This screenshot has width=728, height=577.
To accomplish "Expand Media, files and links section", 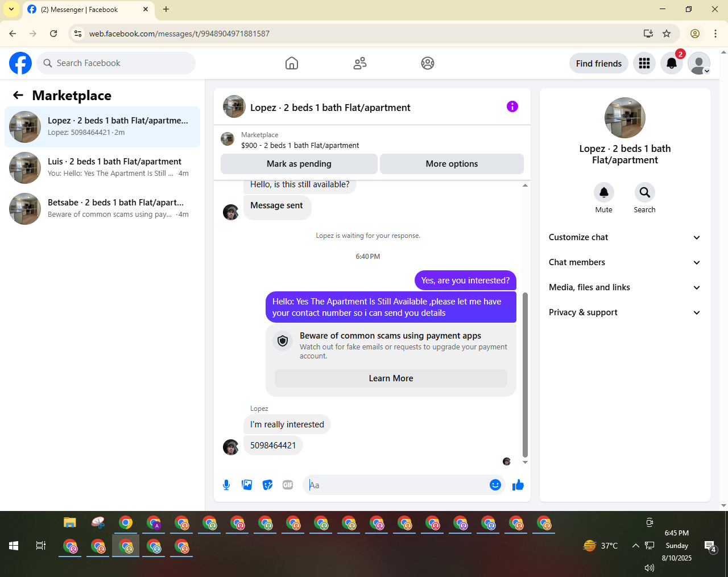I will [x=625, y=287].
